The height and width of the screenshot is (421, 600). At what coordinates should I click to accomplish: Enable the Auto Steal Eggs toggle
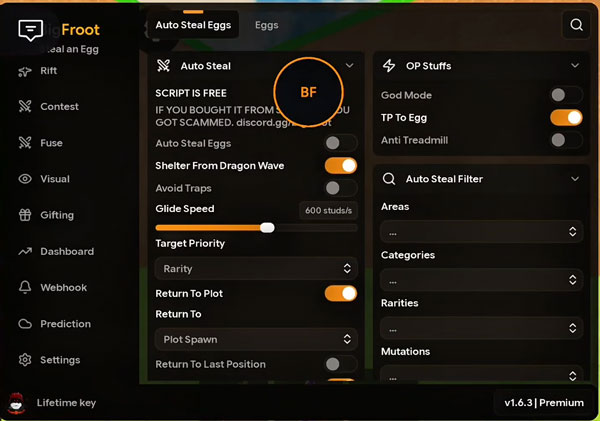click(341, 143)
